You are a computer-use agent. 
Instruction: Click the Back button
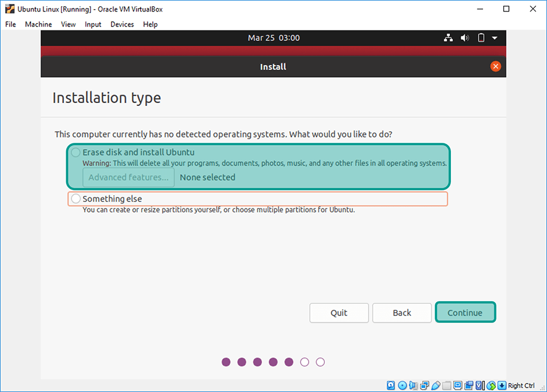(402, 313)
